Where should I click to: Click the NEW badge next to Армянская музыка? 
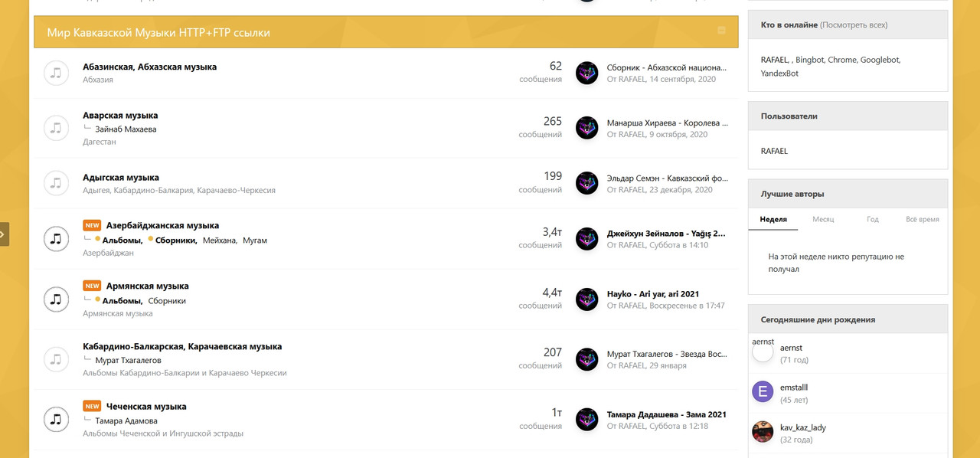92,286
